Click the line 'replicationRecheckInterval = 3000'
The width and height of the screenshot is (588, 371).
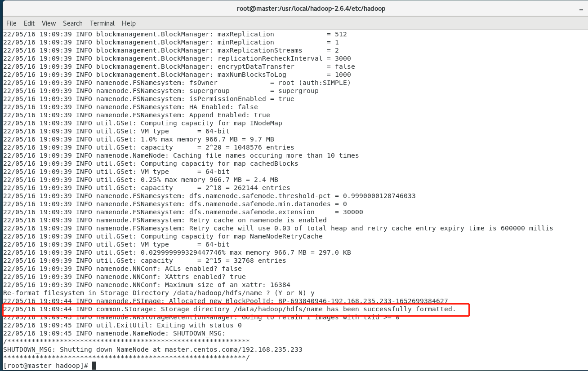[x=177, y=58]
